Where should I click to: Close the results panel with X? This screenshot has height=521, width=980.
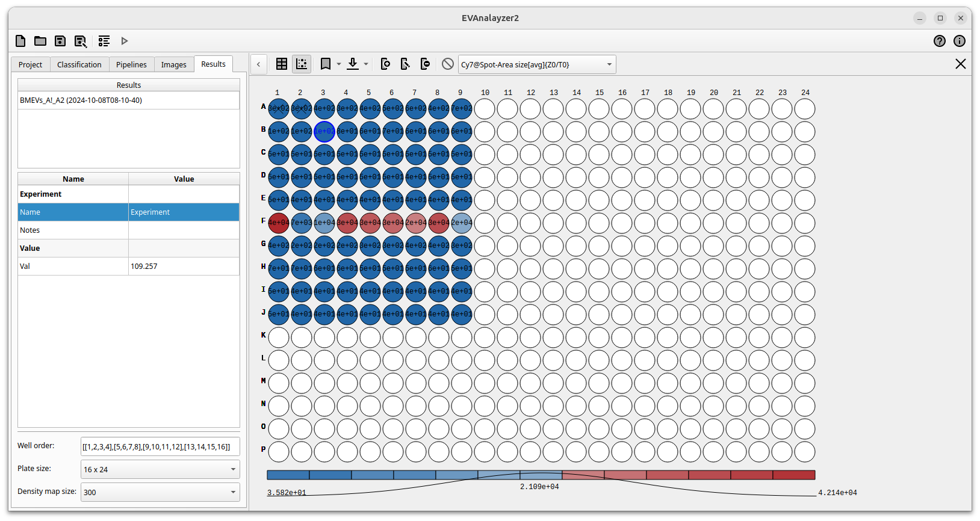[960, 64]
